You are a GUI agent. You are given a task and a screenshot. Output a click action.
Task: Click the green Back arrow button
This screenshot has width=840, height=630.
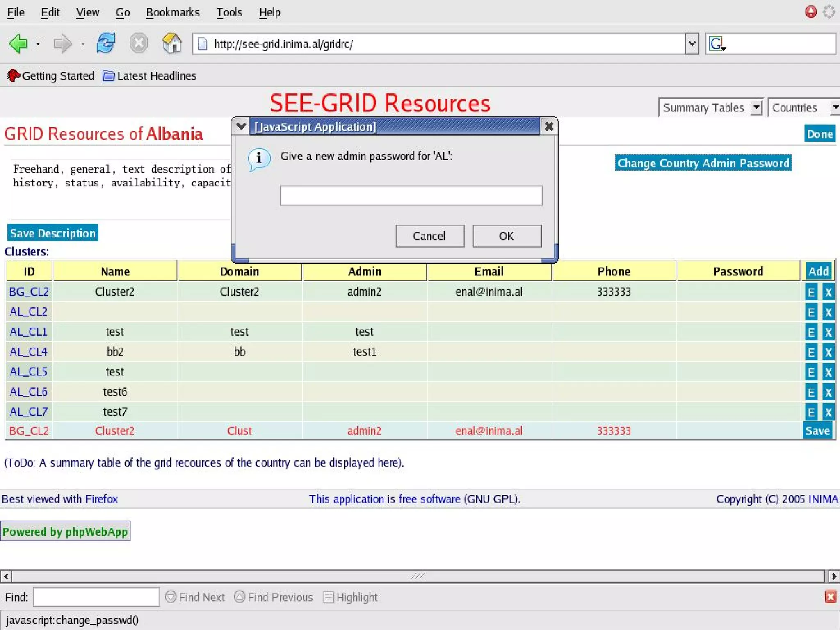tap(18, 43)
